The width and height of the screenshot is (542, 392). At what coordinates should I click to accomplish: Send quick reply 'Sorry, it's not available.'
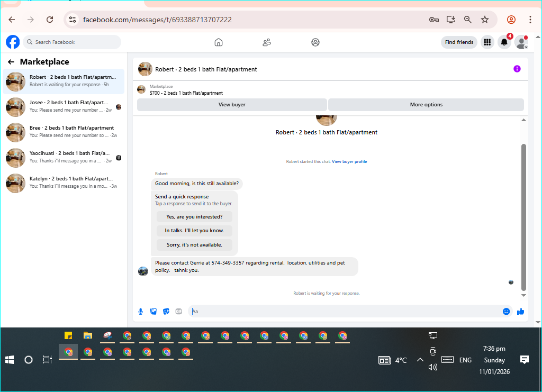point(194,245)
